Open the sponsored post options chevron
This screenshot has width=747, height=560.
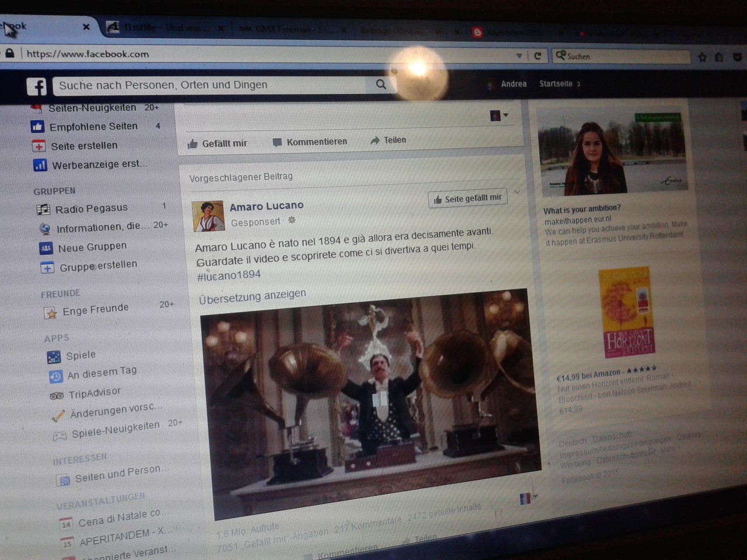tap(516, 192)
